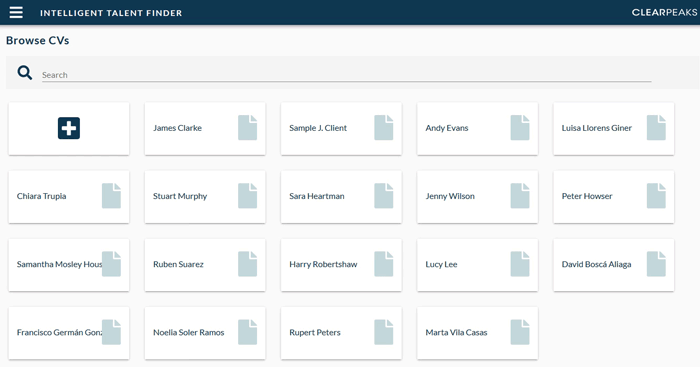Select the Marta Vila Casas name

456,332
